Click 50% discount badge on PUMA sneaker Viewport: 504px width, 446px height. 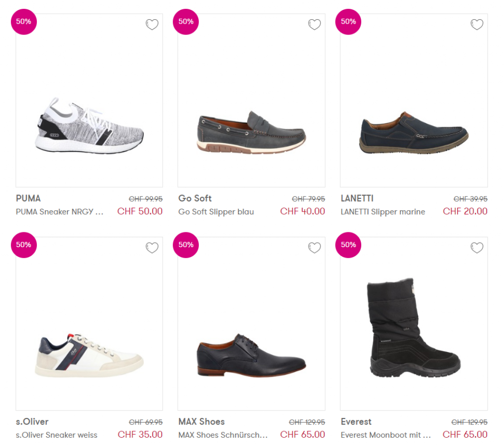(x=24, y=22)
